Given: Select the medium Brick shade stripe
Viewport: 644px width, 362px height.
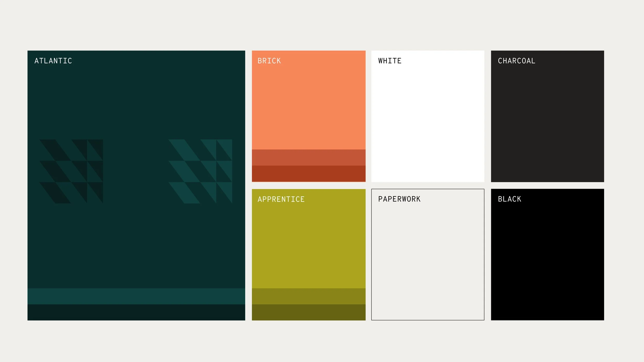Looking at the screenshot, I should pos(309,157).
